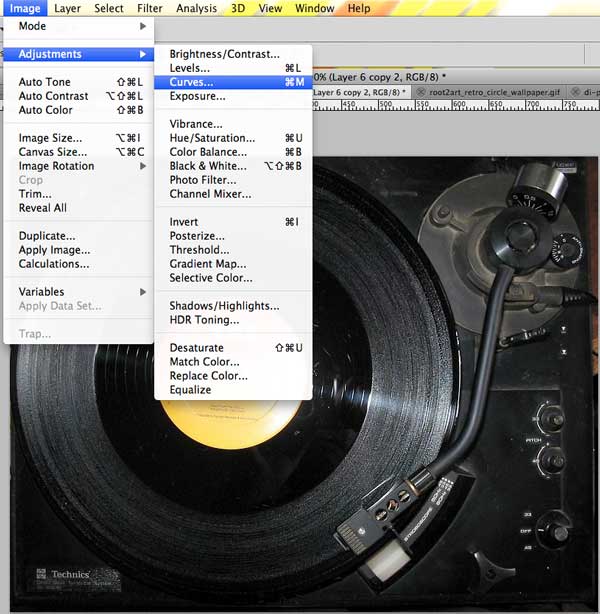Open the 3D menu

point(238,8)
